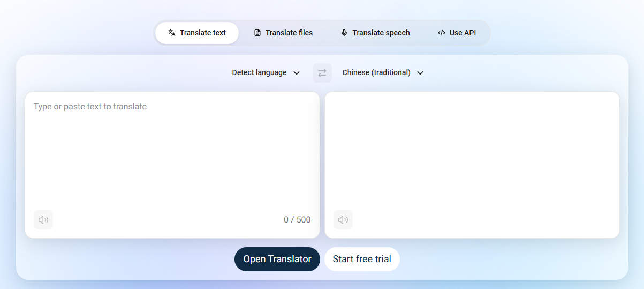Select the Translate speech tab
This screenshot has width=644, height=289.
point(375,33)
